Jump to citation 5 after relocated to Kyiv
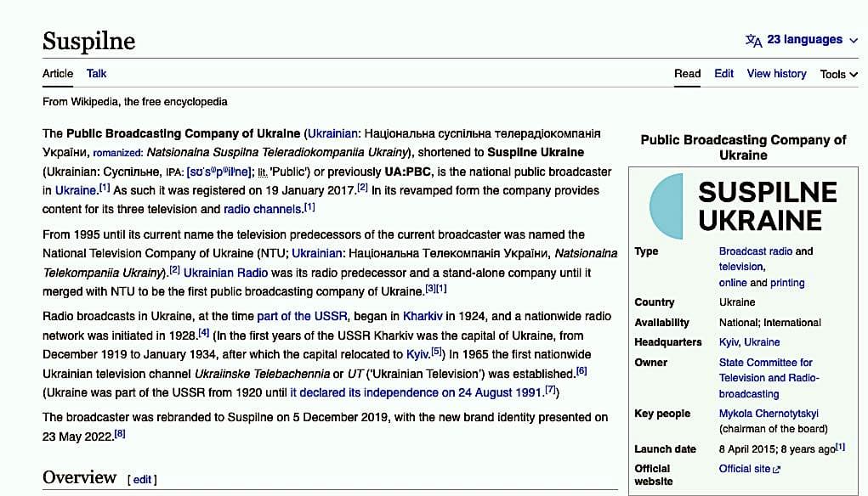Viewport: 868px width, 496px height. click(436, 351)
